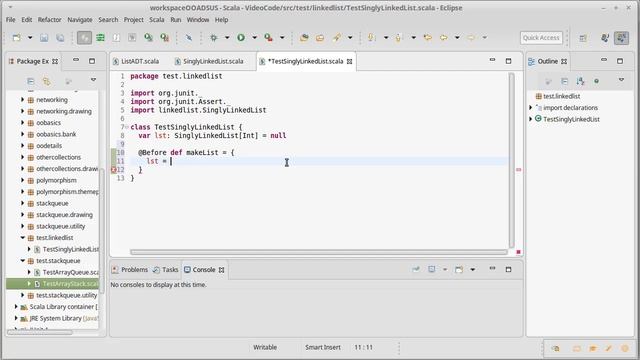Click the Next Annotation arrow icon
The width and height of the screenshot is (640, 360).
pyautogui.click(x=371, y=38)
